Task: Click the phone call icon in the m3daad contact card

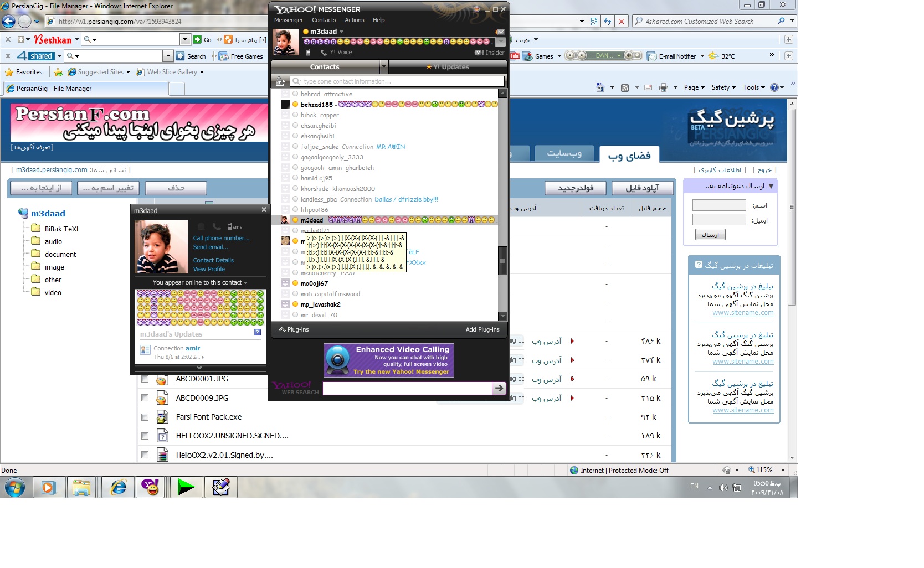Action: coord(216,226)
